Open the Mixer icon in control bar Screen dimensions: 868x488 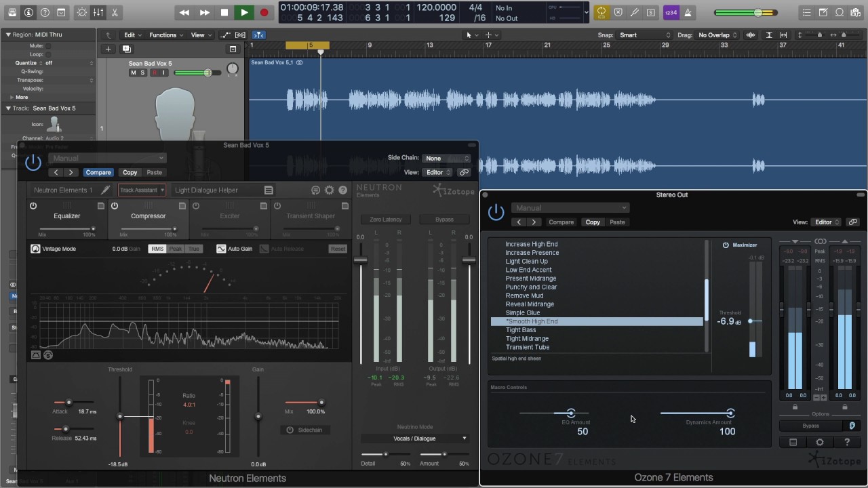[x=98, y=12]
